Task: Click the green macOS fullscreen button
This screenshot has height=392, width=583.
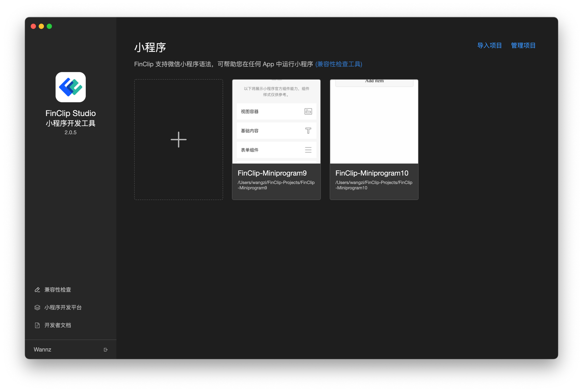Action: [49, 26]
